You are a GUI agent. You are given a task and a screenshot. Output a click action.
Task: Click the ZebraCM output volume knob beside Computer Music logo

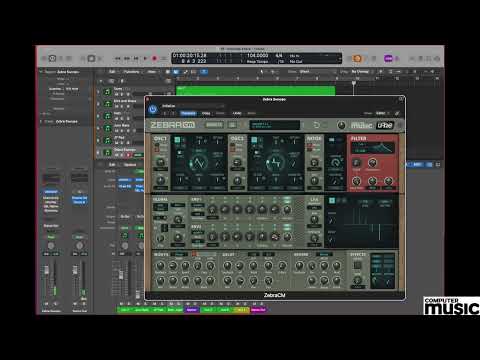coord(341,125)
